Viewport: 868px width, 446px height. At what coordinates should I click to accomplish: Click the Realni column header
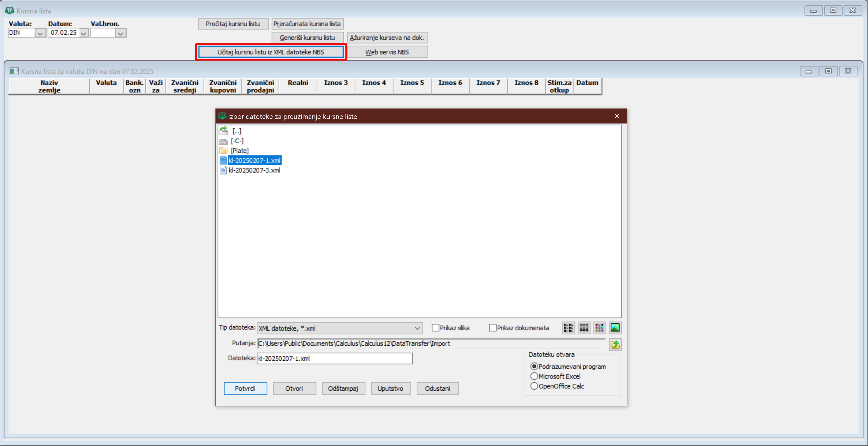(298, 86)
